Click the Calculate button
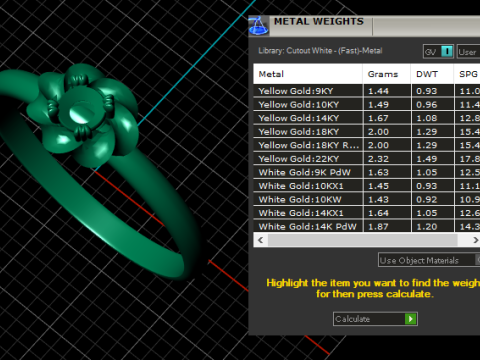Viewport: 480px width, 360px height. [x=375, y=319]
